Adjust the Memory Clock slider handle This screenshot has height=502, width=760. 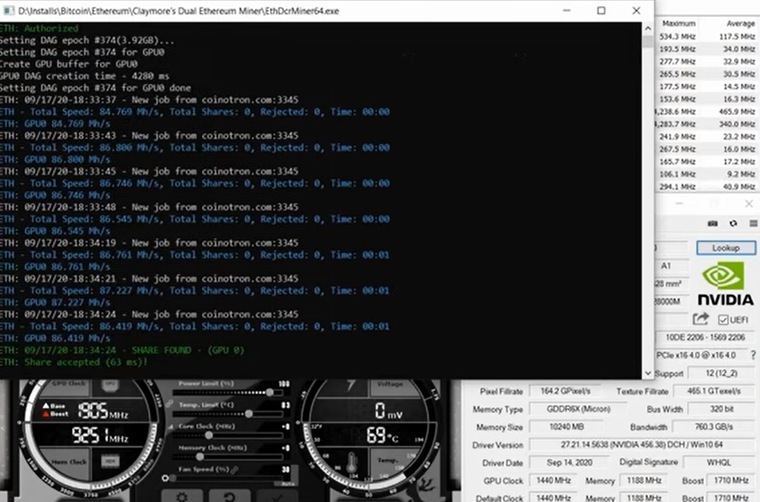(200, 456)
